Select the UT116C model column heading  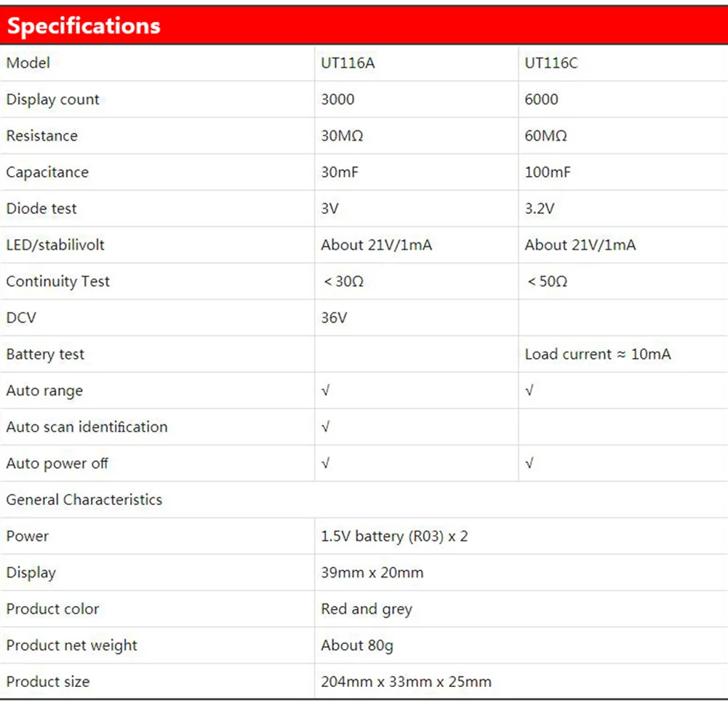point(551,63)
